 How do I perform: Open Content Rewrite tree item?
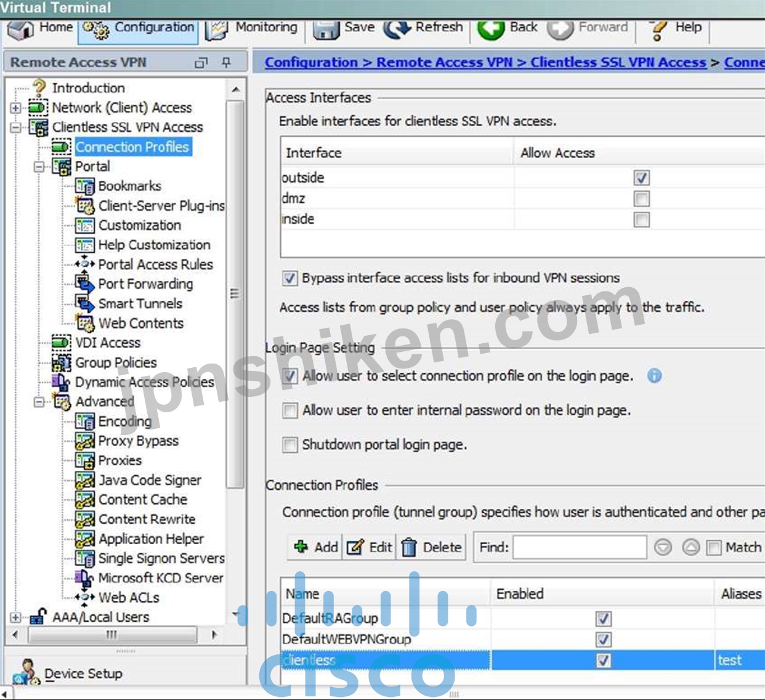coord(147,519)
